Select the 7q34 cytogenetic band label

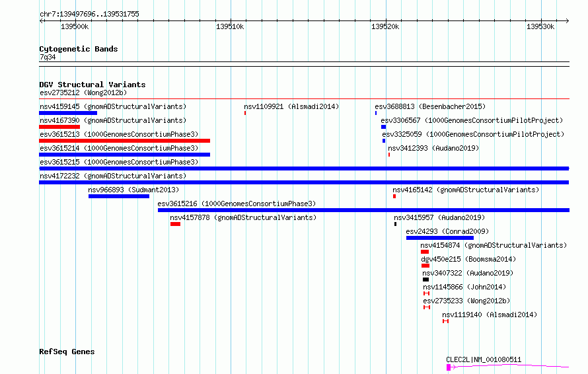48,57
